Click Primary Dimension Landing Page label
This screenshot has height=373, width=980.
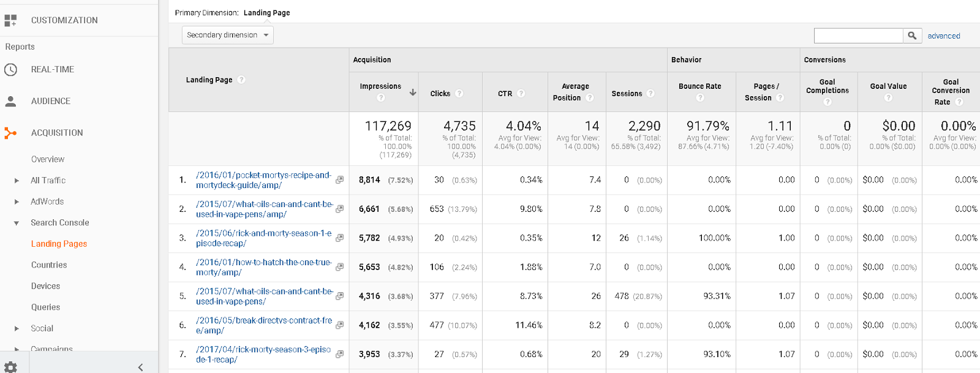pos(266,13)
